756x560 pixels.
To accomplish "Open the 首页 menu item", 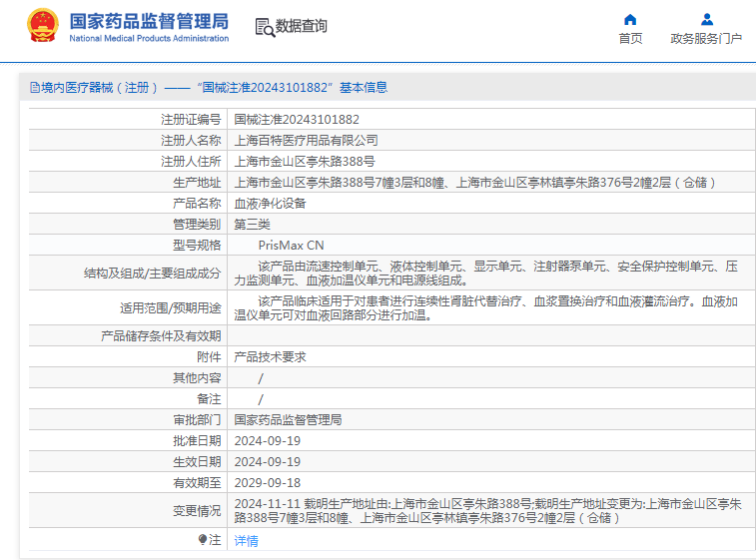I will [630, 39].
